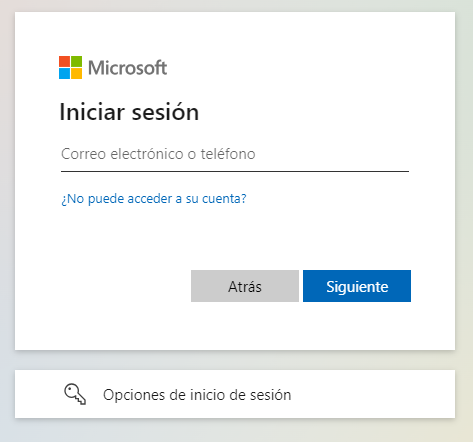The height and width of the screenshot is (442, 473).
Task: Select the yellow square of Microsoft logo
Action: [76, 73]
